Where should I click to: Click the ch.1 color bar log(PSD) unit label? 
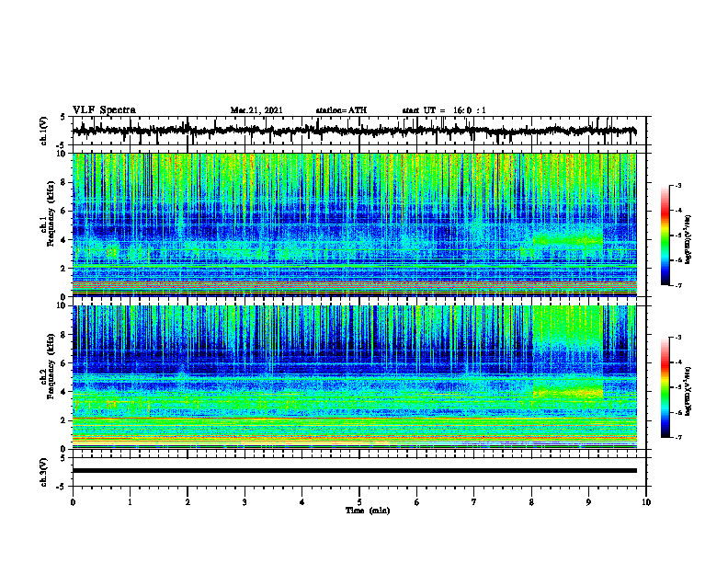point(688,239)
